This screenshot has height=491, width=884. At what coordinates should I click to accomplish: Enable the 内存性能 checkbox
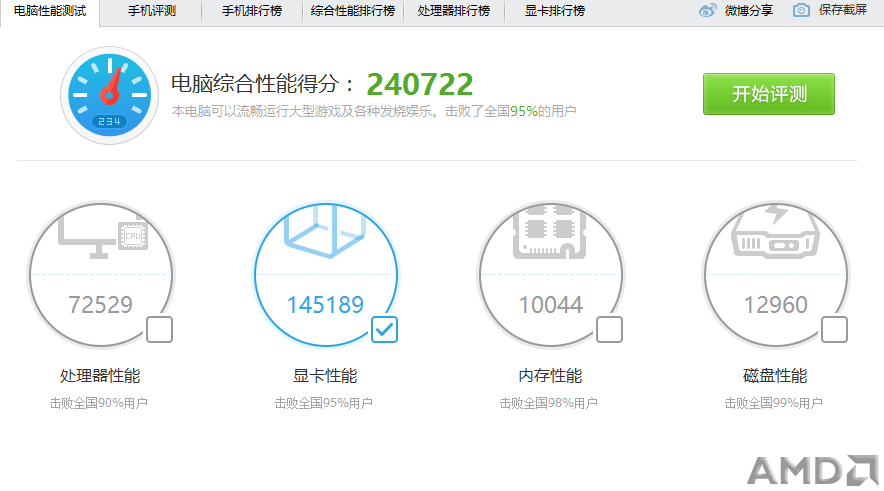[609, 329]
